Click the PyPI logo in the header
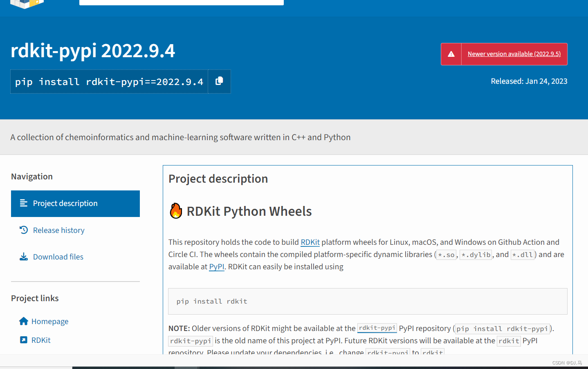 27,4
